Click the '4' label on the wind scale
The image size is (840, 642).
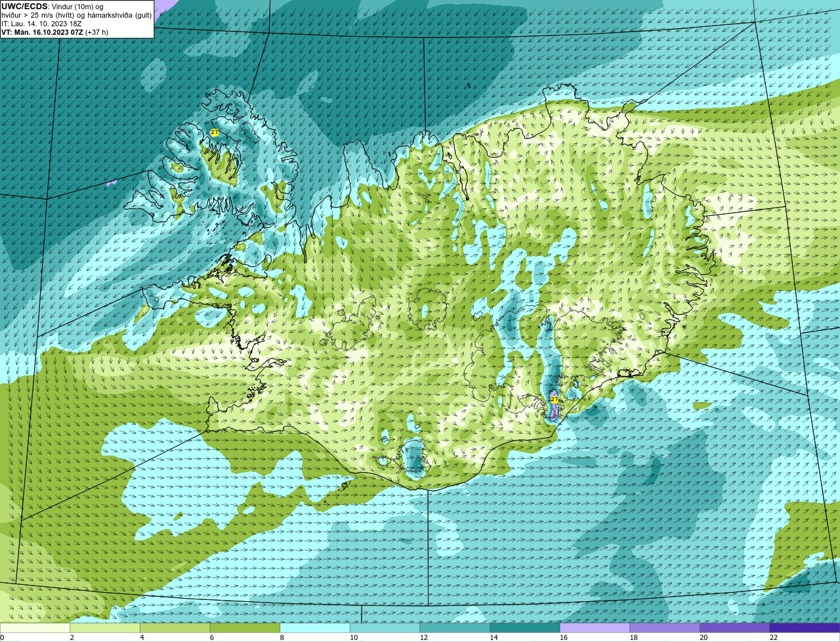click(x=142, y=637)
